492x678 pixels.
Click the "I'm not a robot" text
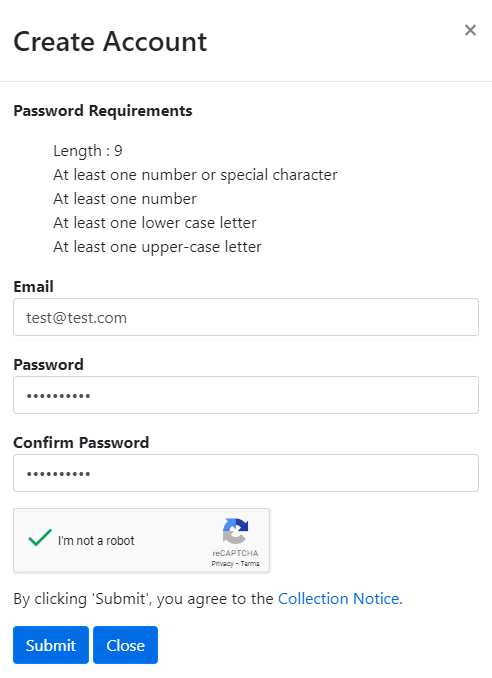coord(96,540)
